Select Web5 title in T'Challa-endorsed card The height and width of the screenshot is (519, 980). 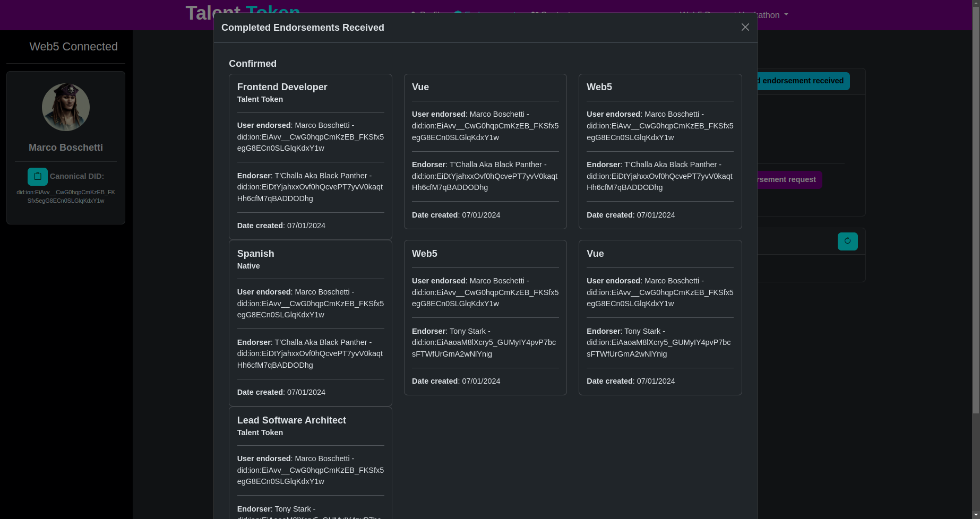pyautogui.click(x=599, y=87)
